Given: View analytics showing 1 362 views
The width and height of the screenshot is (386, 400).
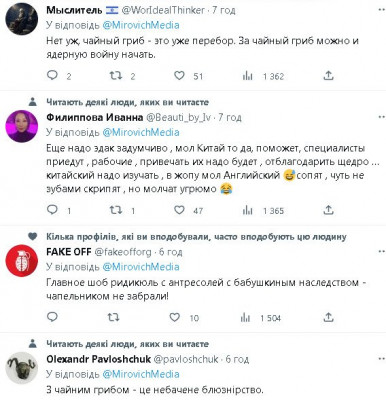Looking at the screenshot, I should pyautogui.click(x=247, y=76).
